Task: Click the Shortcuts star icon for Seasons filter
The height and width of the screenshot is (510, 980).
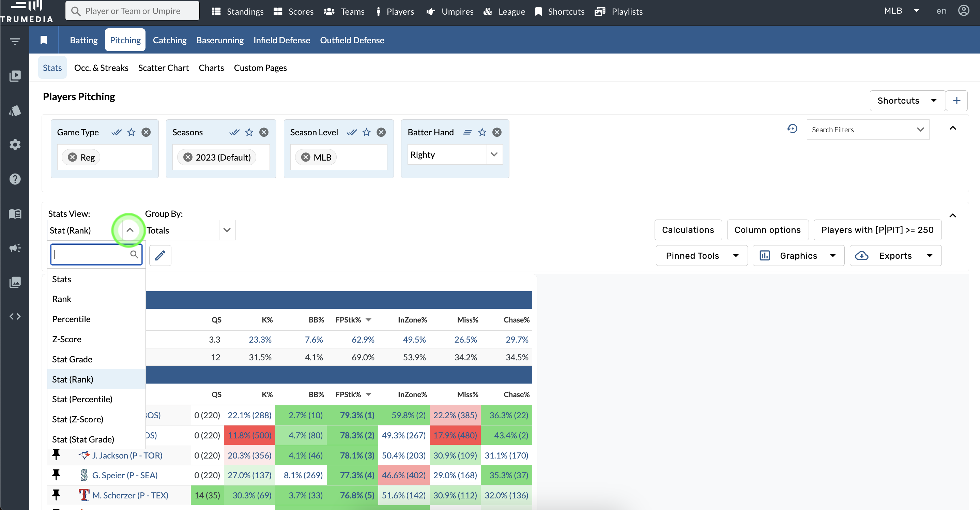Action: pyautogui.click(x=249, y=132)
